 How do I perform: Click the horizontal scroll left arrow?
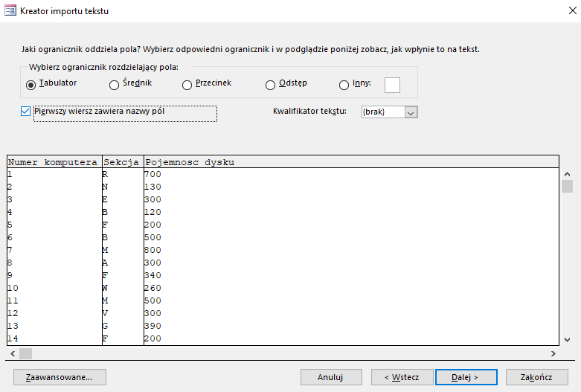(13, 353)
